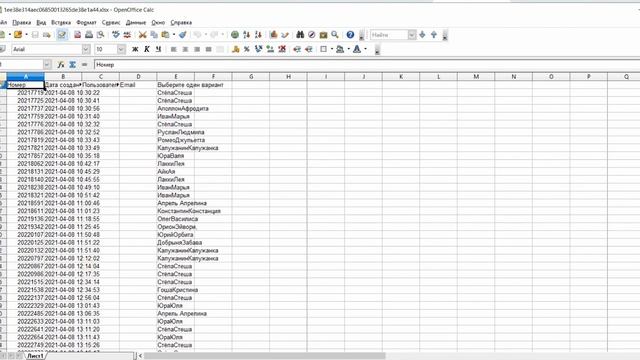Toggle AutoSpellcheck
Image resolution: width=640 pixels, height=360 pixels.
pyautogui.click(x=127, y=35)
